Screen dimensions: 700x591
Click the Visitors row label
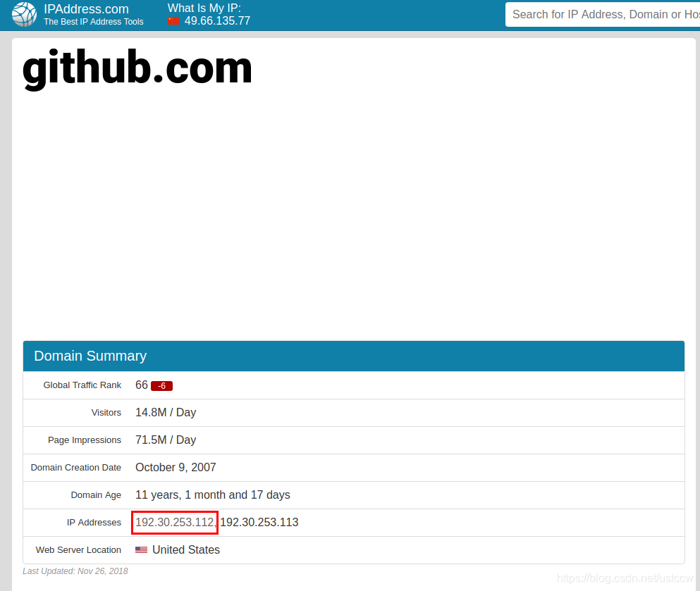(106, 413)
